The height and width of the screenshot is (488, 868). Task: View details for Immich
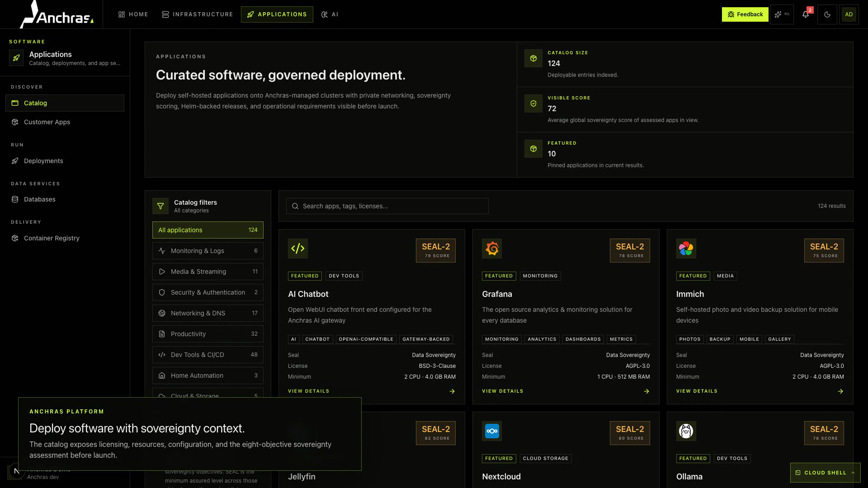tap(697, 391)
